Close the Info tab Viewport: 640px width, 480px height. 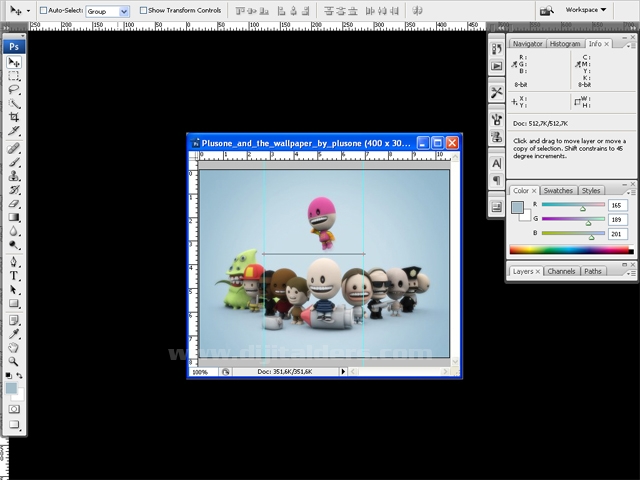coord(607,44)
